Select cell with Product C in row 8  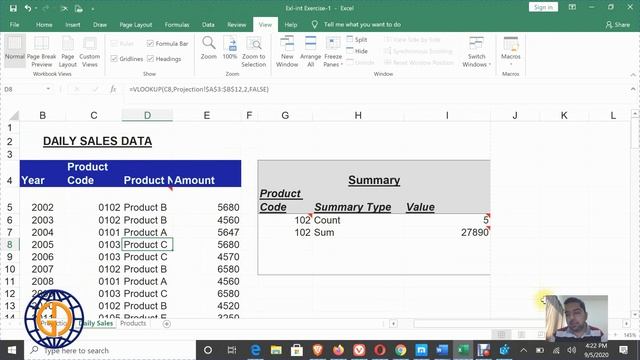pos(147,244)
